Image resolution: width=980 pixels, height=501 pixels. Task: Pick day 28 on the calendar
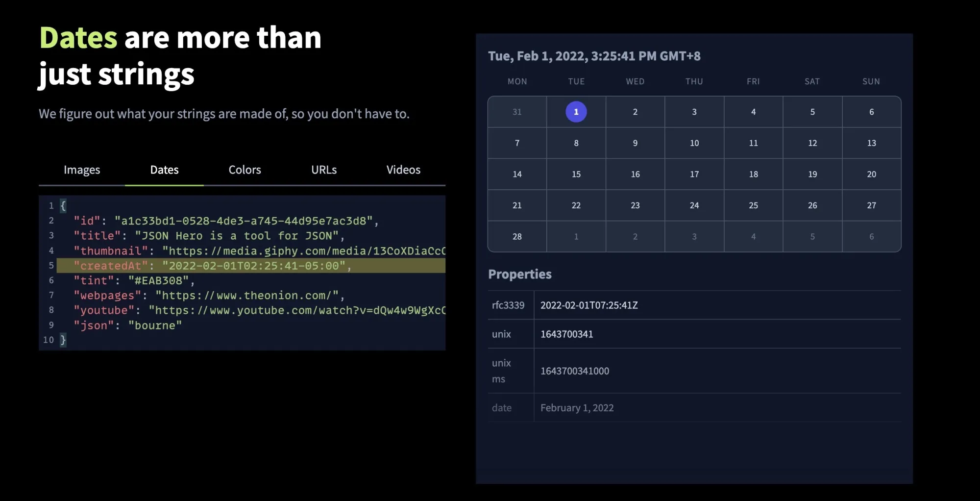click(517, 236)
